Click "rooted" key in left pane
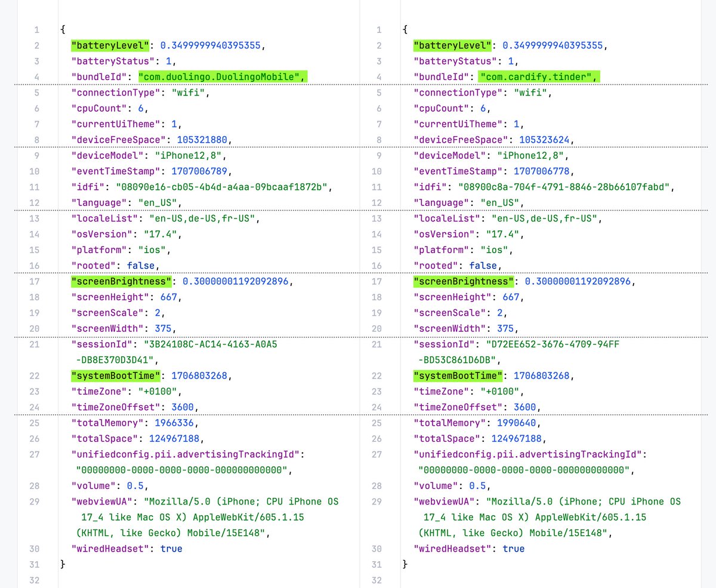The height and width of the screenshot is (588, 716). [x=93, y=266]
